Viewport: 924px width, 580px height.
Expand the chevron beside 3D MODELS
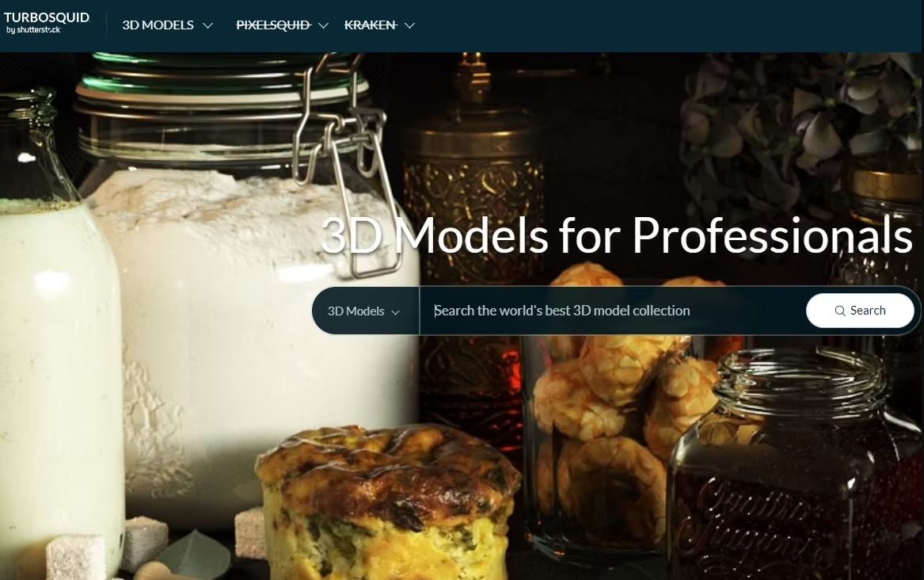coord(207,26)
